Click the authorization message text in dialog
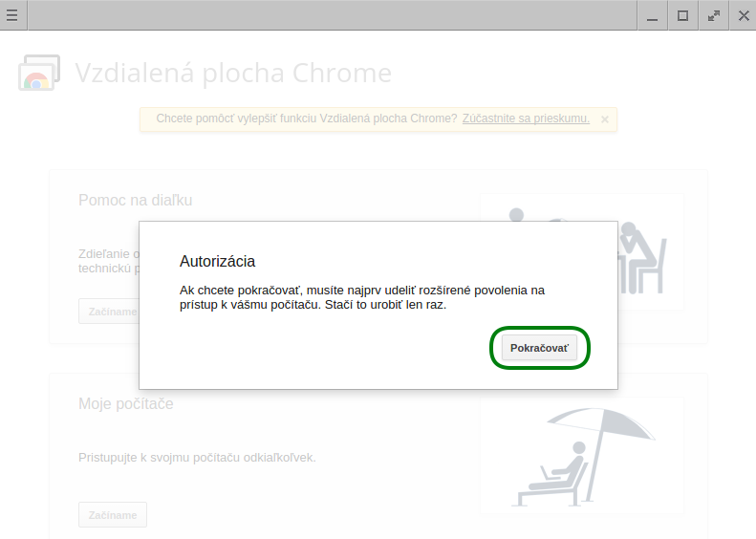The width and height of the screenshot is (756, 539). (x=362, y=297)
